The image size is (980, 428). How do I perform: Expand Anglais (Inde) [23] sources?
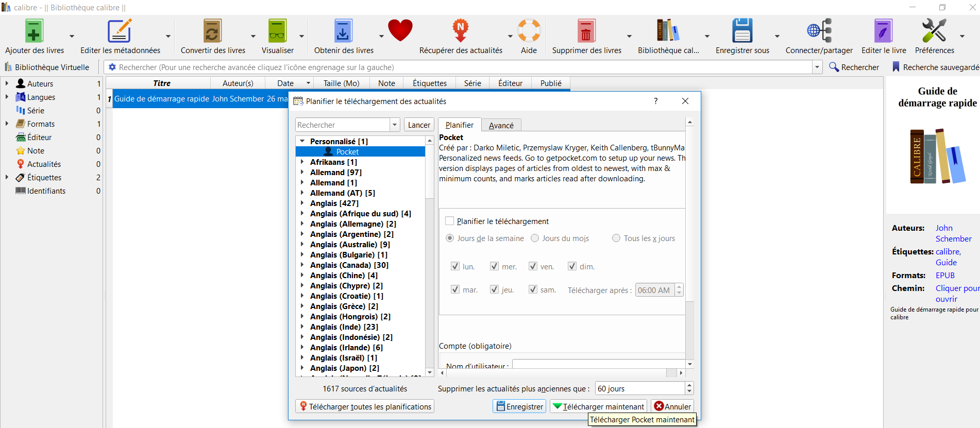(x=302, y=327)
